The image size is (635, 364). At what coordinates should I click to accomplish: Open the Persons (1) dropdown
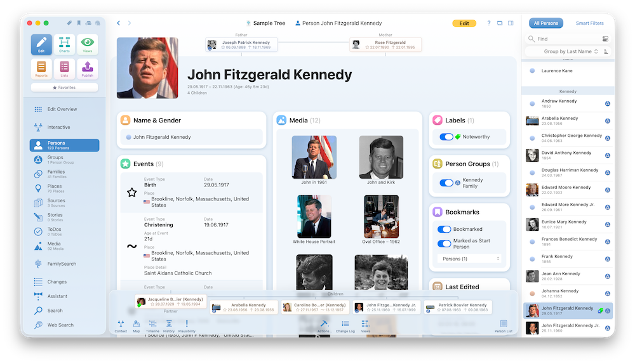point(469,259)
